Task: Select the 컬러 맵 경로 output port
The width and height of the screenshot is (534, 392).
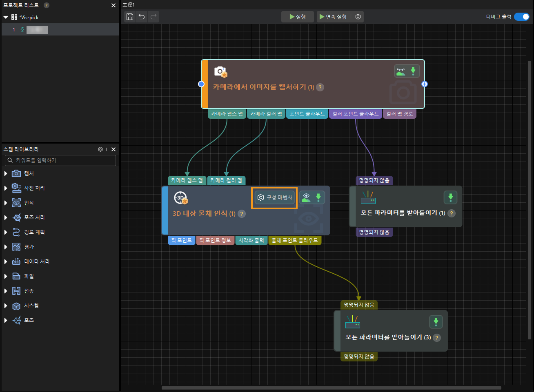Action: pyautogui.click(x=400, y=114)
